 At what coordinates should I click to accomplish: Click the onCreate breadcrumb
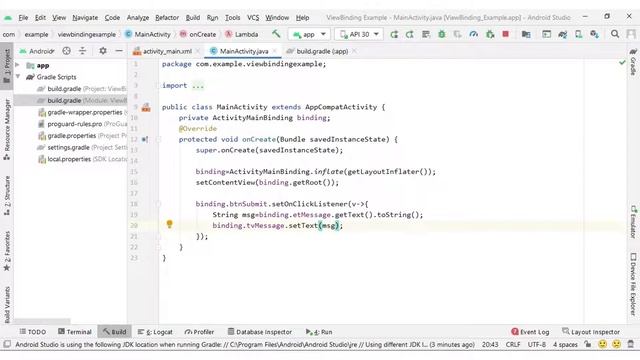pyautogui.click(x=198, y=34)
